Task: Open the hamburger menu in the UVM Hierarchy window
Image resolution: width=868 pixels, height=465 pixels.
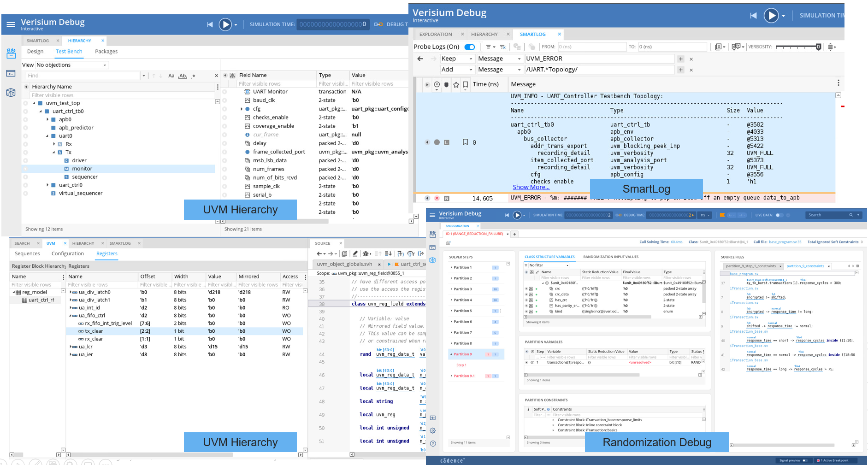Action: [x=11, y=24]
